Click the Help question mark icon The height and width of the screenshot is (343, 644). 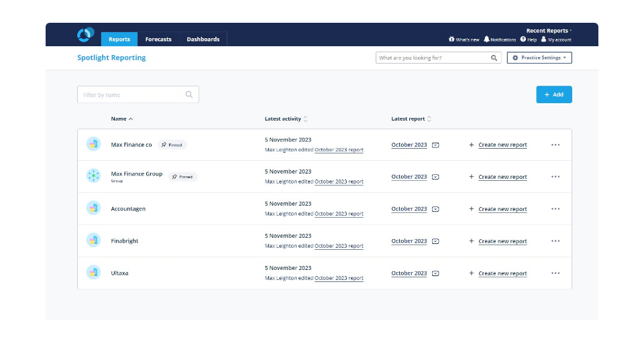coord(523,40)
